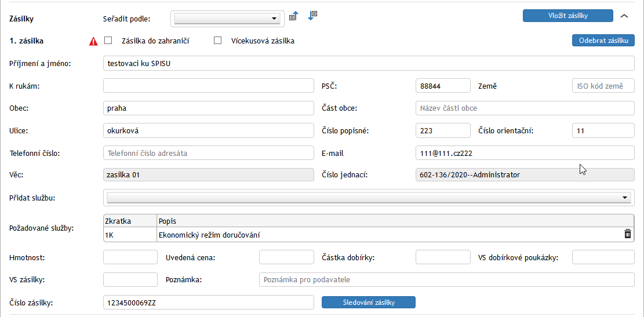Click into the Telefonní číslo field
The width and height of the screenshot is (644, 317).
(x=208, y=153)
